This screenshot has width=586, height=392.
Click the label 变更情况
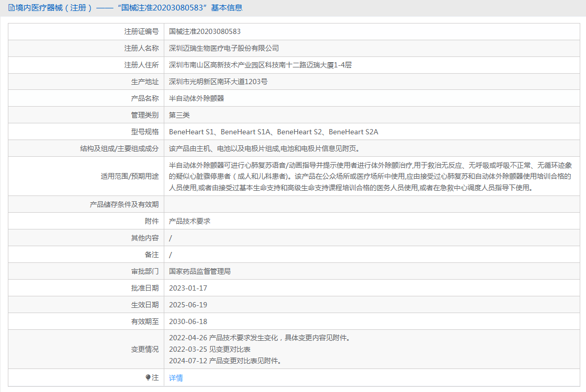145,350
